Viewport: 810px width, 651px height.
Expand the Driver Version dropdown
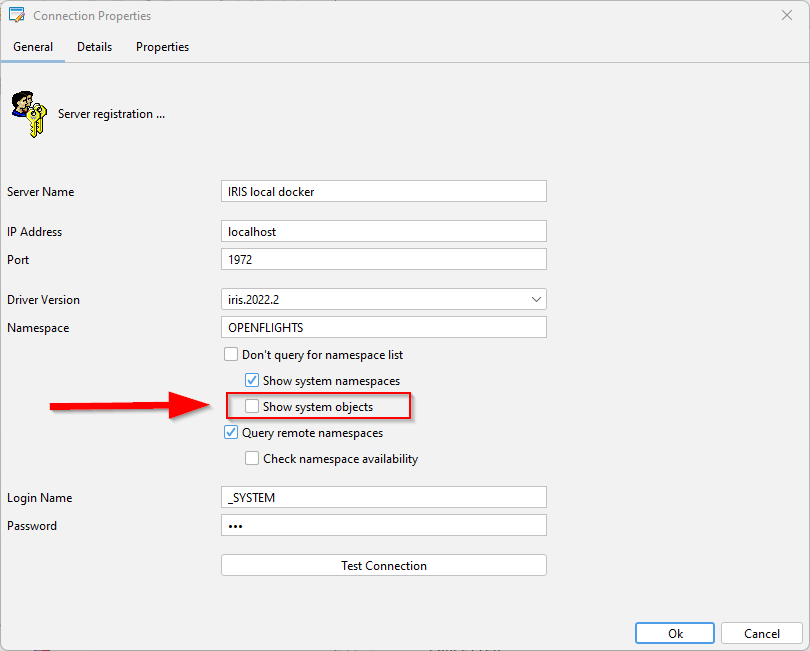click(536, 299)
